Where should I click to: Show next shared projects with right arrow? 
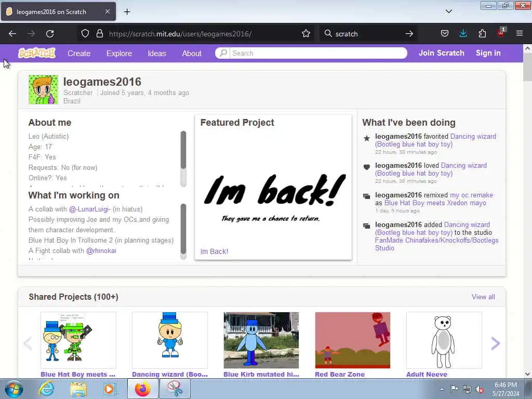point(495,343)
